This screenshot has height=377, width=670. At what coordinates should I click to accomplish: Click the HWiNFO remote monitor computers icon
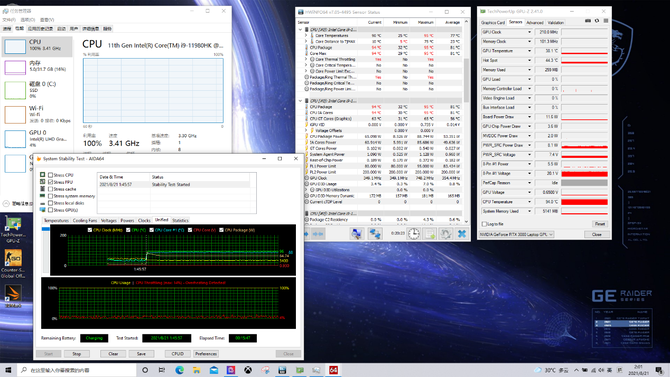click(356, 233)
